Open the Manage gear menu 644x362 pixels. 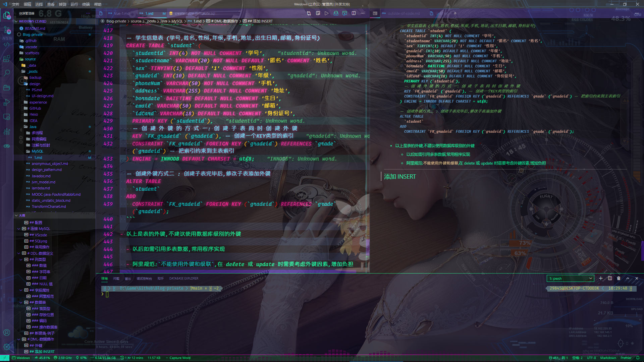pyautogui.click(x=7, y=347)
